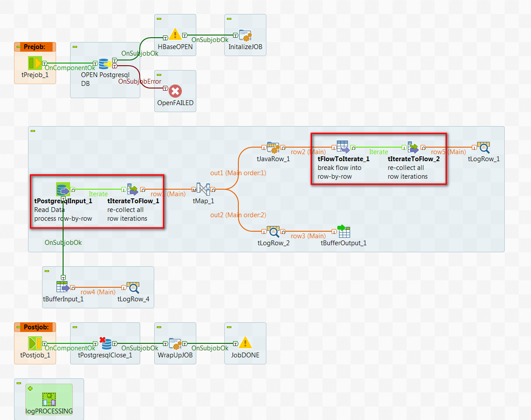
Task: Collapse the main processing subjob
Action: (x=32, y=130)
